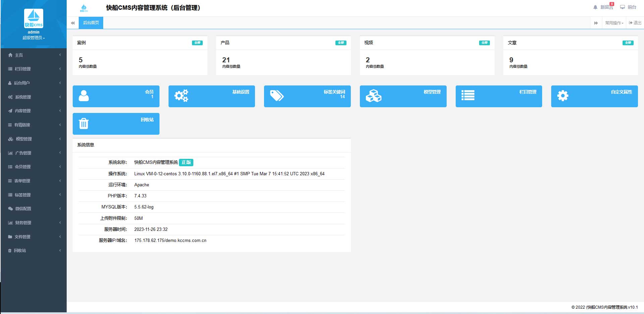Click 全部 link on the 案例 card
Screen dimensions: 644x314
click(x=197, y=43)
